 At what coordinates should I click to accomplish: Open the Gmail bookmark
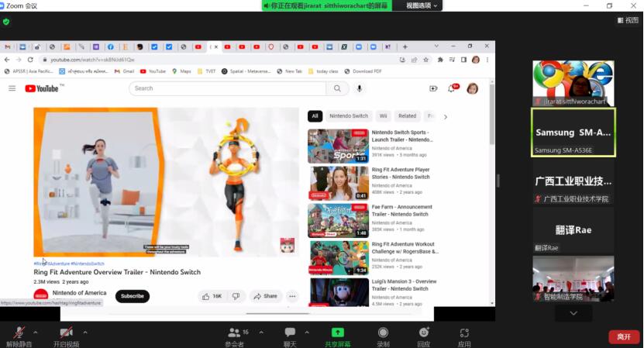125,71
